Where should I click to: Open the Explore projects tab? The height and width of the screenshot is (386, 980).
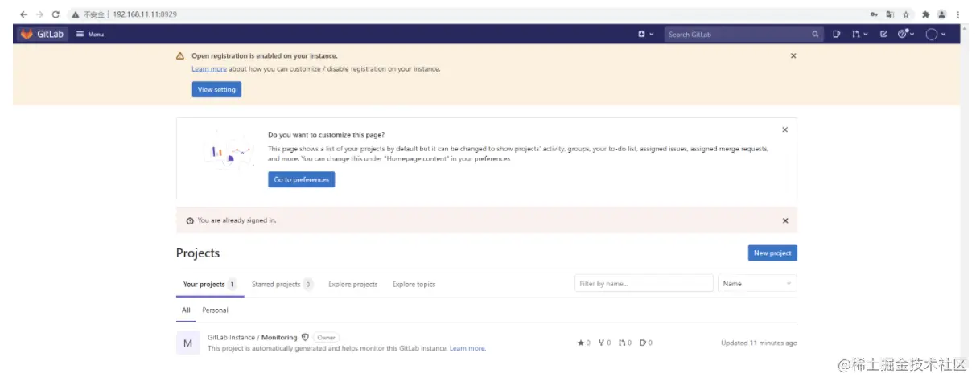coord(352,284)
